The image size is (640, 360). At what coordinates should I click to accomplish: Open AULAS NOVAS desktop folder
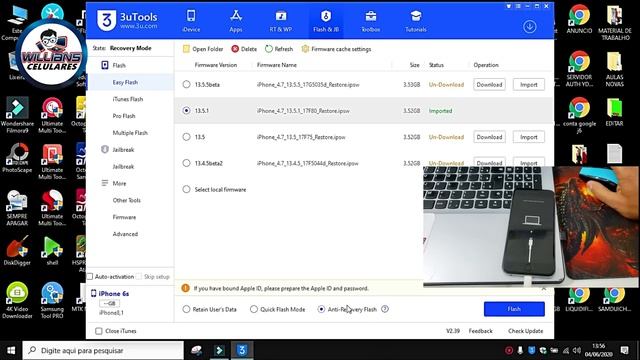[x=614, y=69]
